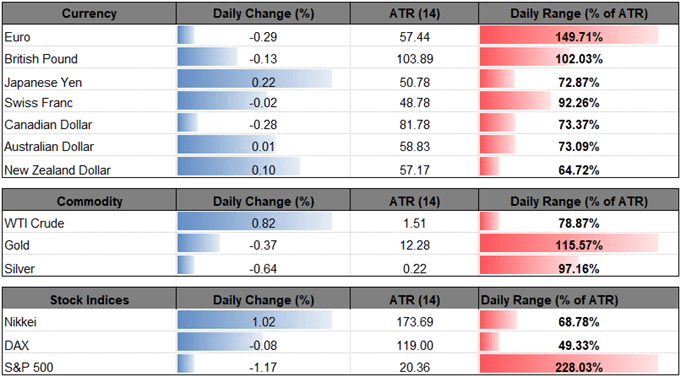Image resolution: width=680 pixels, height=376 pixels.
Task: Click the British Pound daily change cell
Action: click(x=263, y=59)
